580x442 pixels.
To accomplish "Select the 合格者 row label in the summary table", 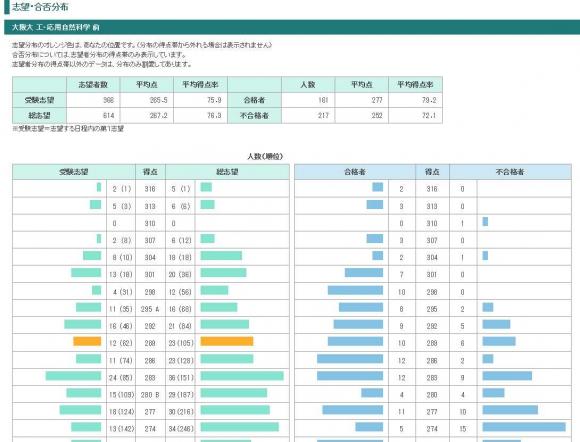I will [x=254, y=100].
